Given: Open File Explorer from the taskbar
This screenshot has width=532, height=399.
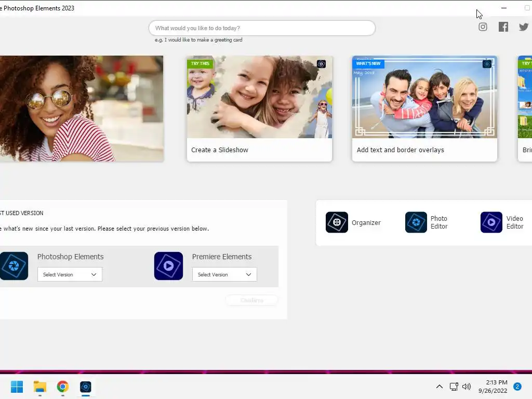Looking at the screenshot, I should pyautogui.click(x=39, y=387).
